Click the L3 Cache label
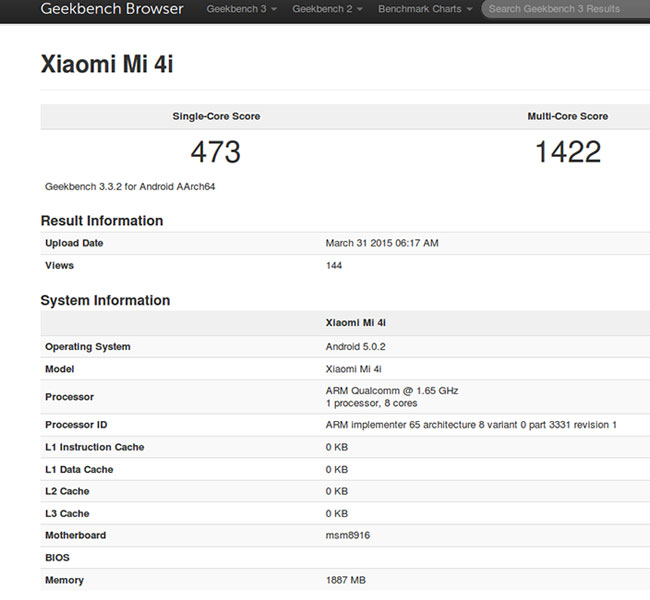 pos(67,513)
